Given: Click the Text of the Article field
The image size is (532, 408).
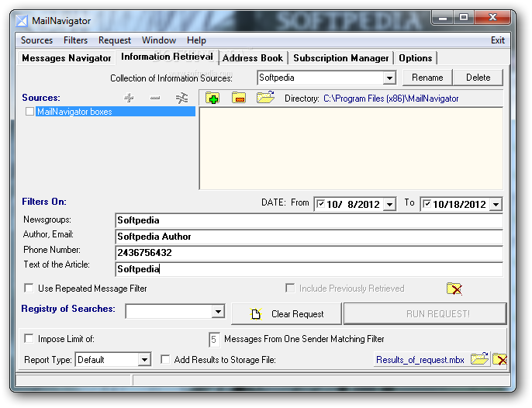Looking at the screenshot, I should pyautogui.click(x=309, y=269).
